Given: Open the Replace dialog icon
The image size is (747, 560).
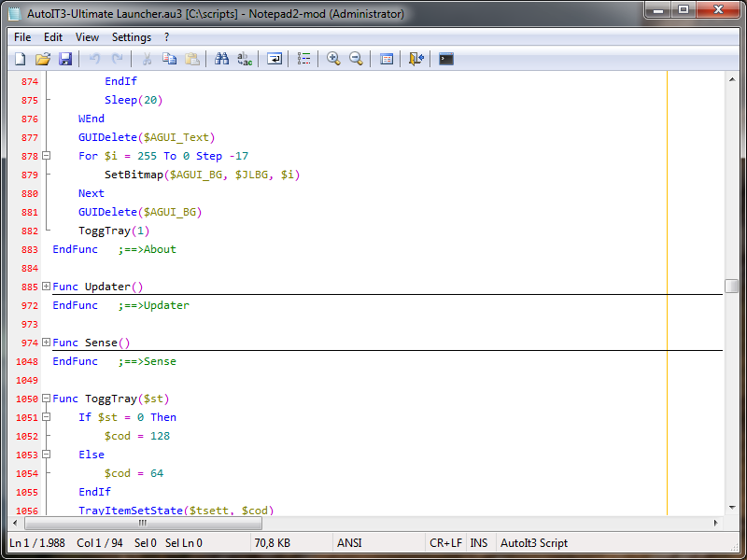Looking at the screenshot, I should coord(245,59).
